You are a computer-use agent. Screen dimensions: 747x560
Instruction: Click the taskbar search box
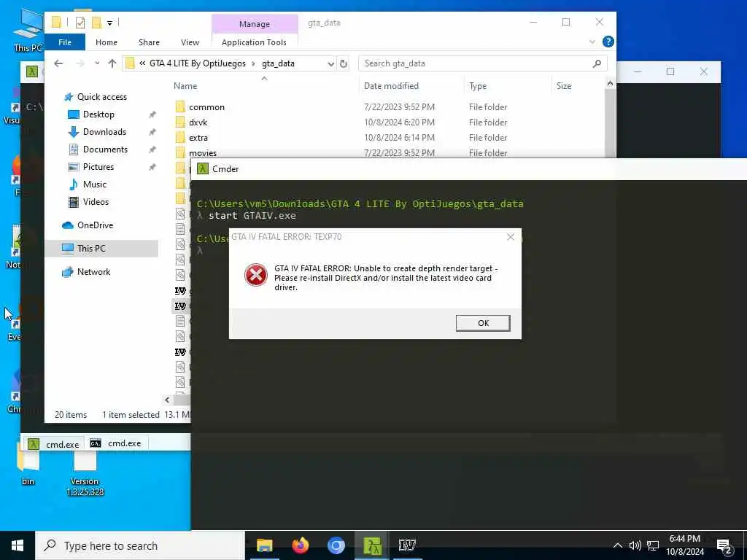[x=140, y=545]
